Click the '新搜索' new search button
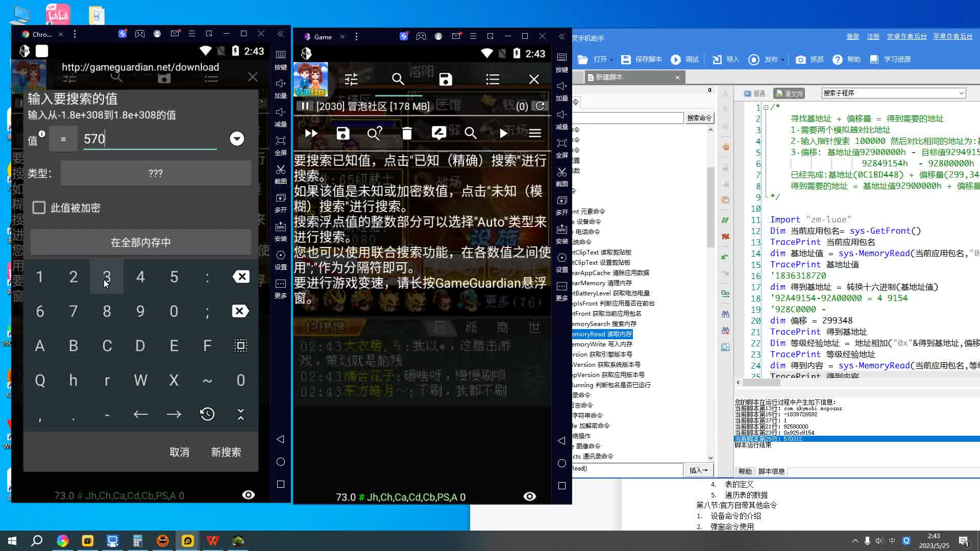This screenshot has height=551, width=980. pyautogui.click(x=226, y=452)
